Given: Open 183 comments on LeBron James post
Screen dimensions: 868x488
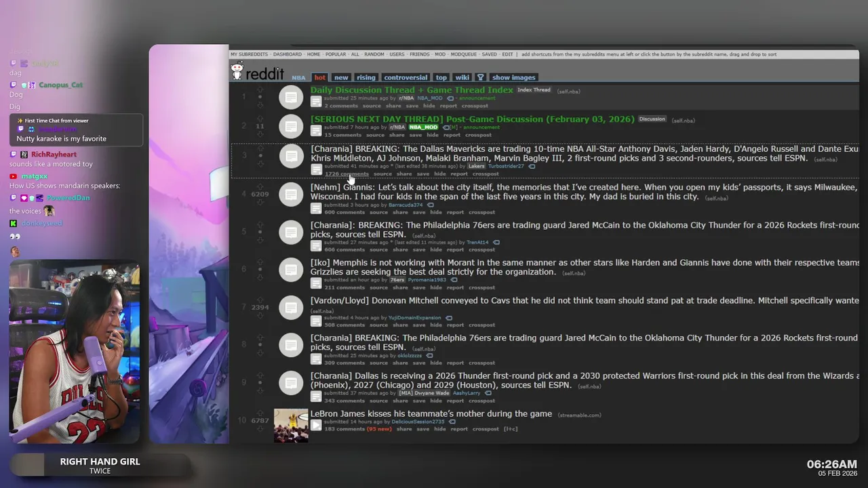Looking at the screenshot, I should pos(344,429).
